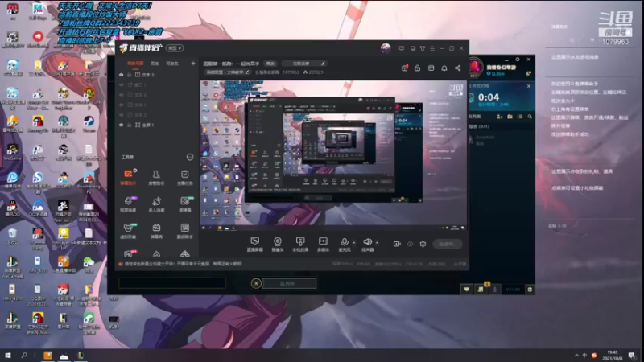The width and height of the screenshot is (644, 362).
Task: Open chat bubble icon at game client bottom
Action: pos(467,290)
